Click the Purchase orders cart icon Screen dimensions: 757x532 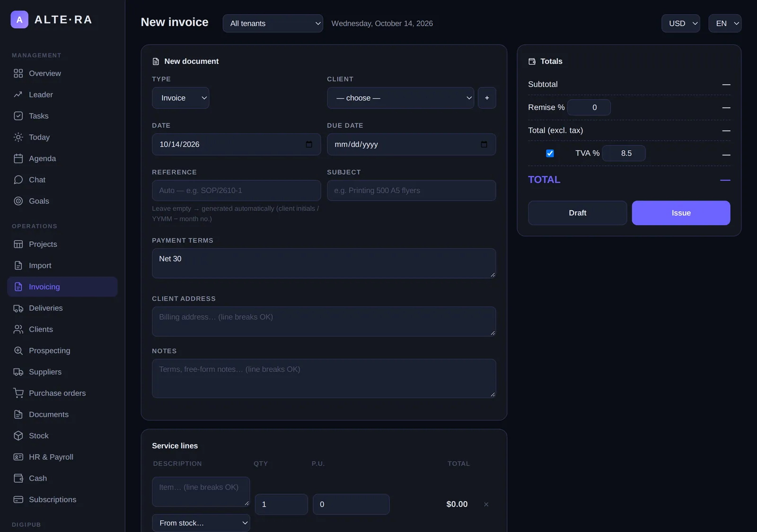(x=18, y=393)
